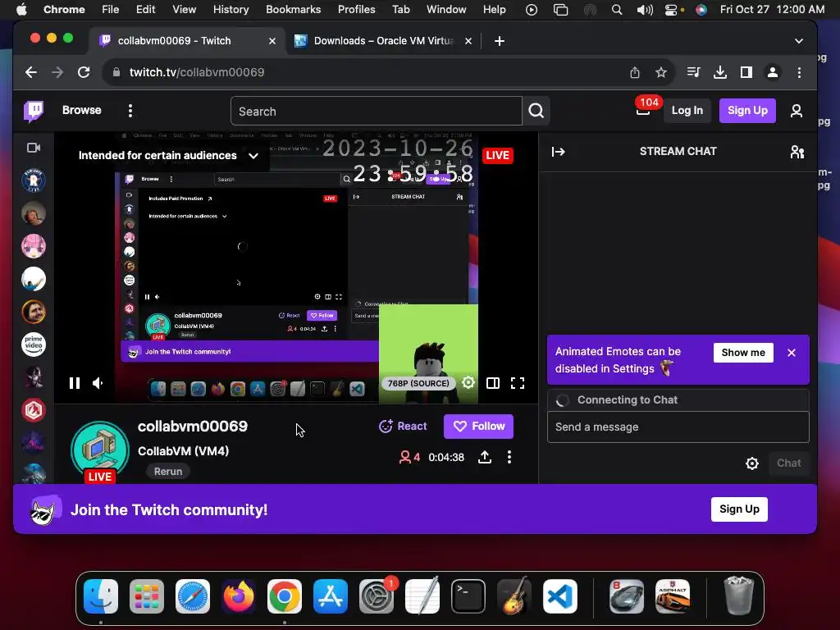
Task: Open the user account icon in Twitch header
Action: tap(797, 111)
